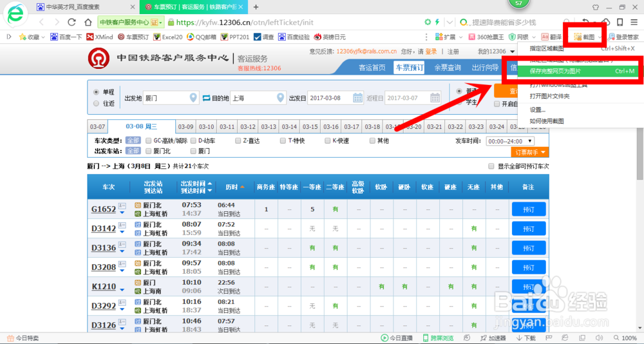
Task: Check the 显示全部可预订车次 checkbox
Action: tap(491, 166)
